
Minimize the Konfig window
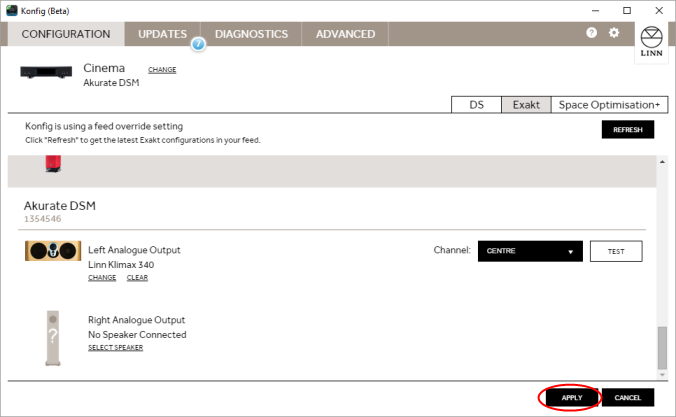click(x=595, y=11)
